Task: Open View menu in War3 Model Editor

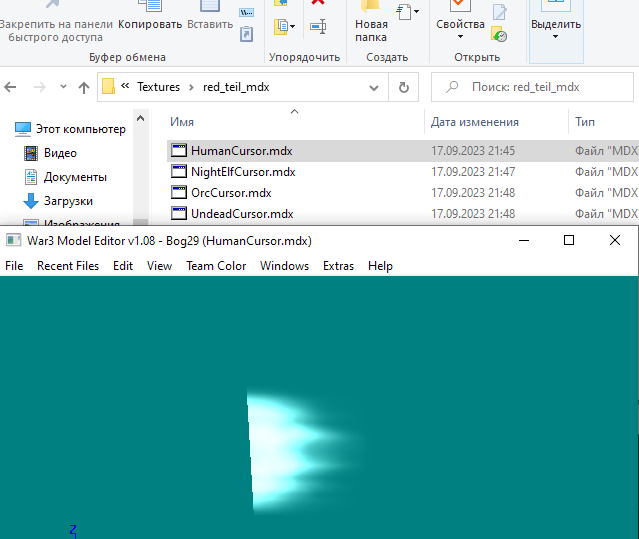Action: [x=159, y=266]
